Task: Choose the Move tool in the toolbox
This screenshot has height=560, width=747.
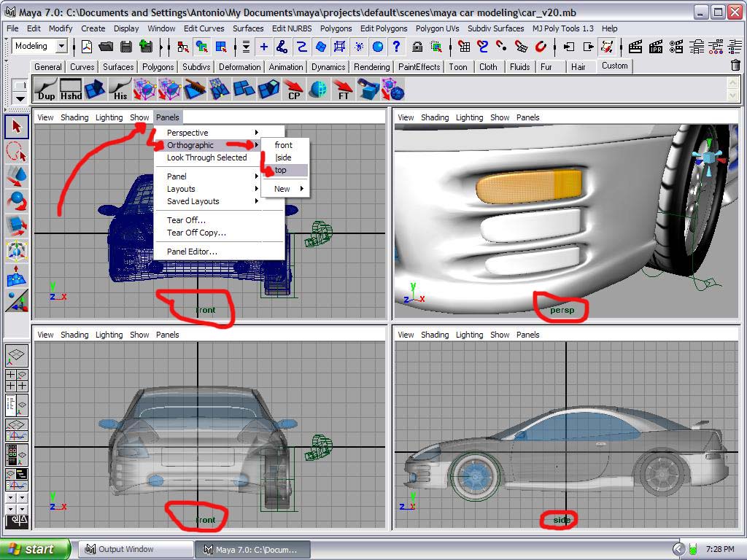Action: coord(17,176)
